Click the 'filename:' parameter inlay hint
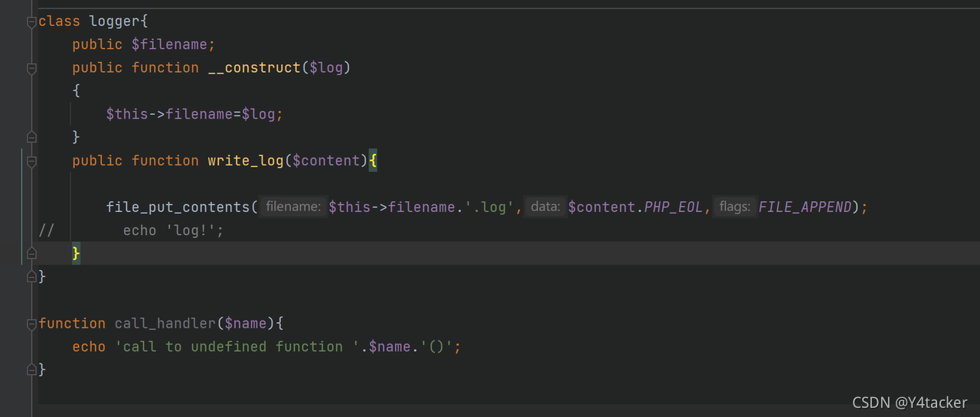The height and width of the screenshot is (417, 980). [x=292, y=207]
